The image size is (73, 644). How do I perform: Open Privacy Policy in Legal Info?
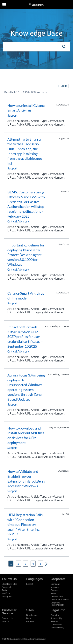click(57, 627)
